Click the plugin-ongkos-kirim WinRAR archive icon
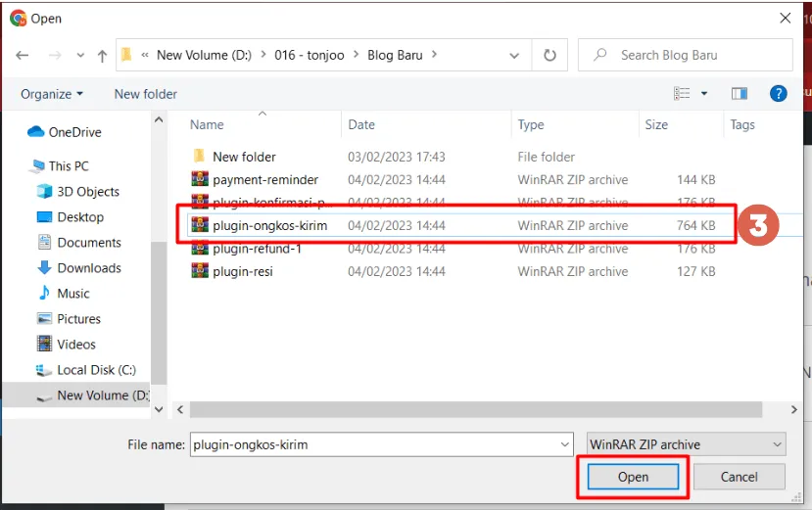Image resolution: width=812 pixels, height=510 pixels. [200, 225]
